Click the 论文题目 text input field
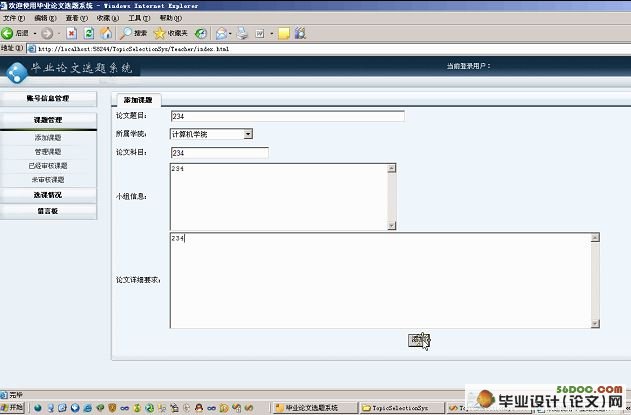This screenshot has height=415, width=631. click(x=287, y=116)
